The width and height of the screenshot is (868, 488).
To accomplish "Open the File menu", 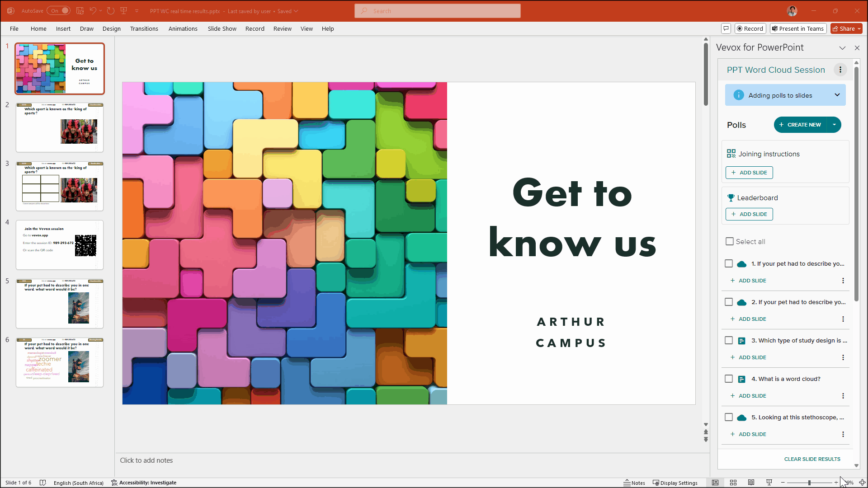I will pyautogui.click(x=14, y=28).
